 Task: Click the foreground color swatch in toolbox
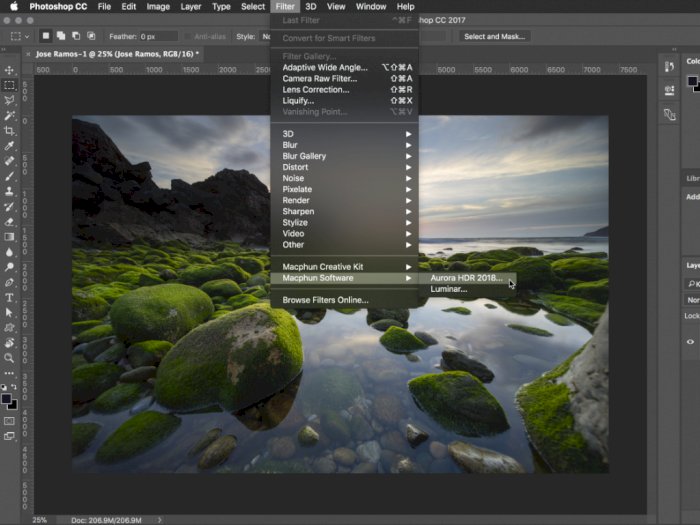(x=6, y=399)
